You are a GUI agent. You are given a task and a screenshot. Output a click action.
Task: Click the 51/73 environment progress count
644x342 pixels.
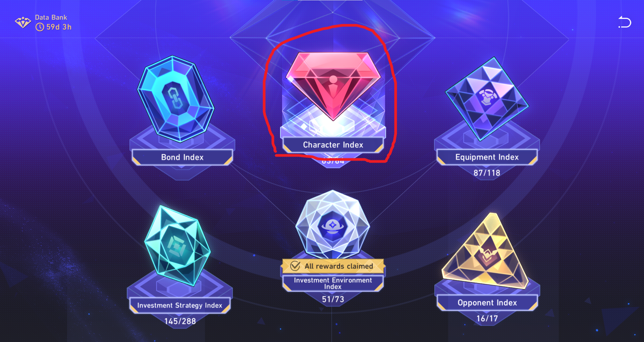point(333,299)
